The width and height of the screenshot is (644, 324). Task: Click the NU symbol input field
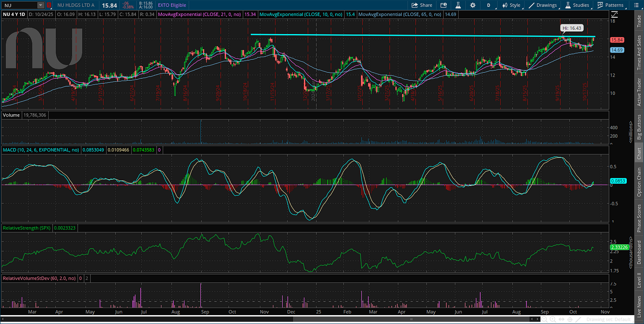click(x=19, y=5)
